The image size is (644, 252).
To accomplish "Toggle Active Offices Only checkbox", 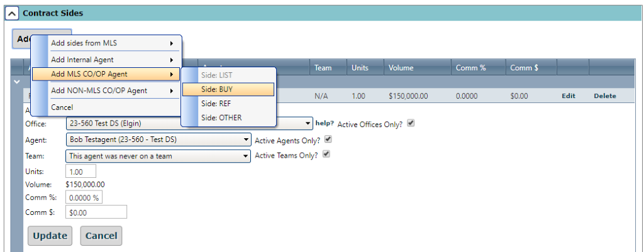I will pos(411,124).
